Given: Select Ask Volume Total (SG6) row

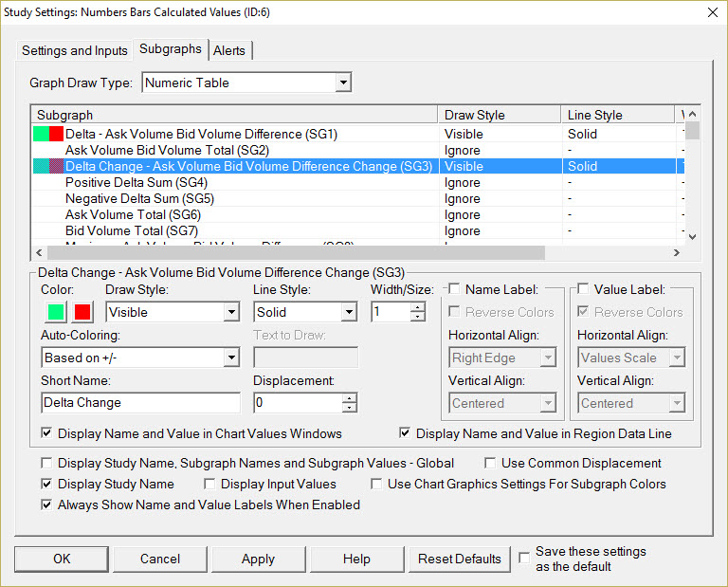Looking at the screenshot, I should [x=357, y=215].
